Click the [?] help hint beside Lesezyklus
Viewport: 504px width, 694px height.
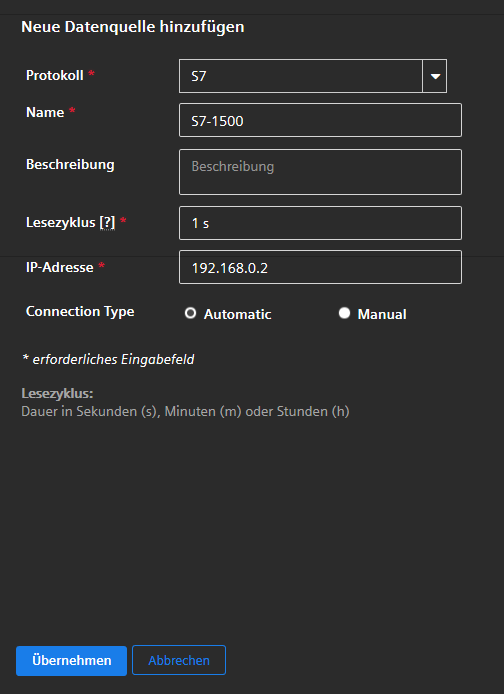(107, 223)
